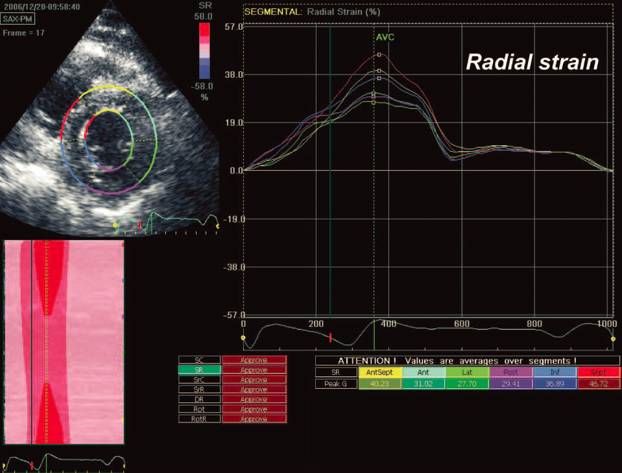Choose the DR parameter button
622x473 pixels.
pos(199,401)
